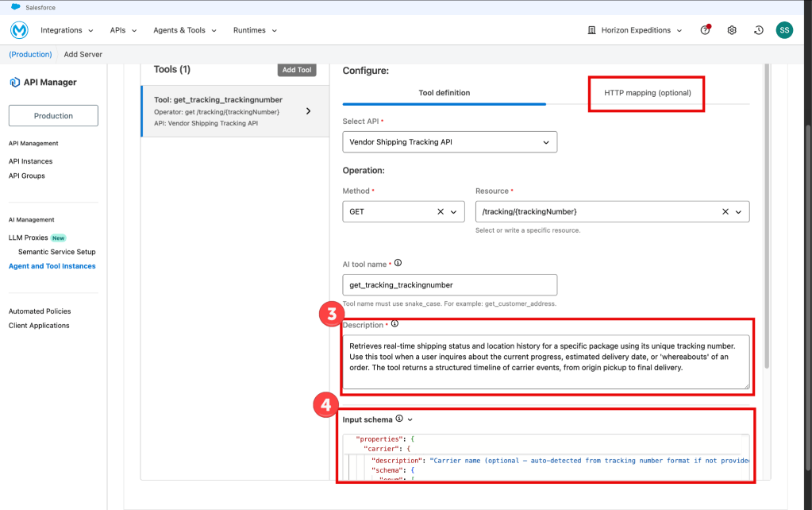Select the Tool: get_tracking_trackingnumber item
812x510 pixels.
(236, 111)
